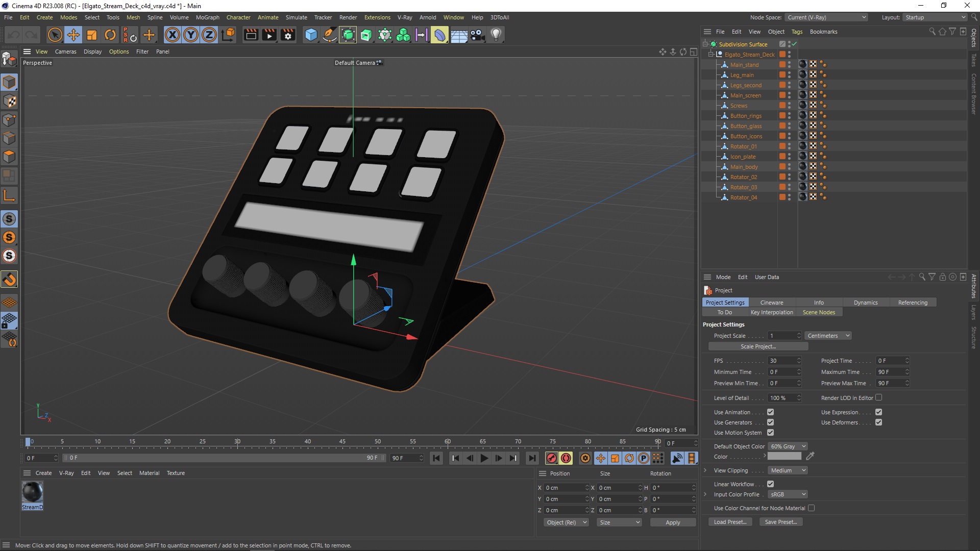Screen dimensions: 980x551
Task: Toggle Linear Workflow checkbox
Action: (x=771, y=484)
